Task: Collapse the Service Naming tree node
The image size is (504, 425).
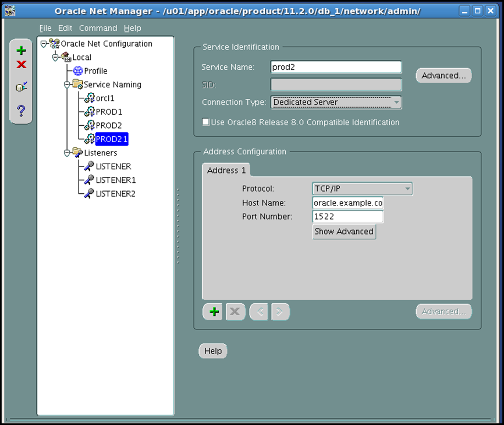Action: 67,85
